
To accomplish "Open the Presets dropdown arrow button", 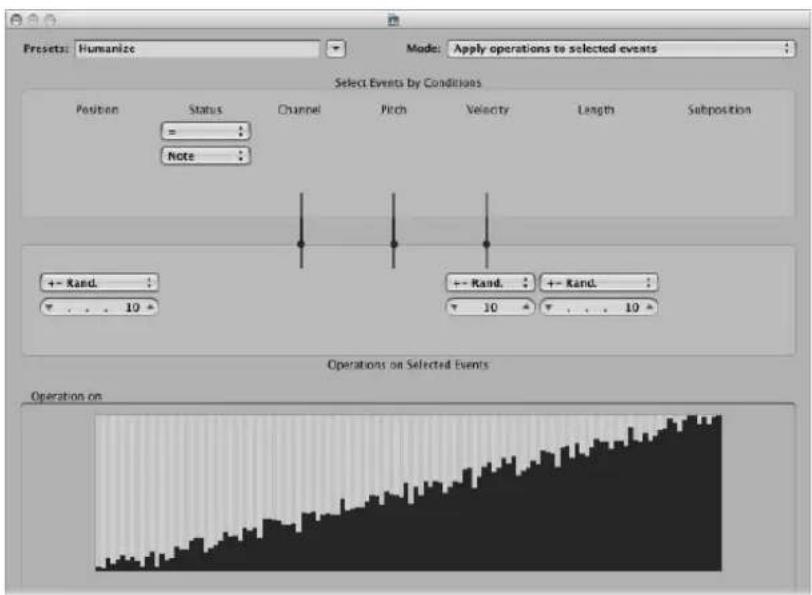I will [x=336, y=49].
